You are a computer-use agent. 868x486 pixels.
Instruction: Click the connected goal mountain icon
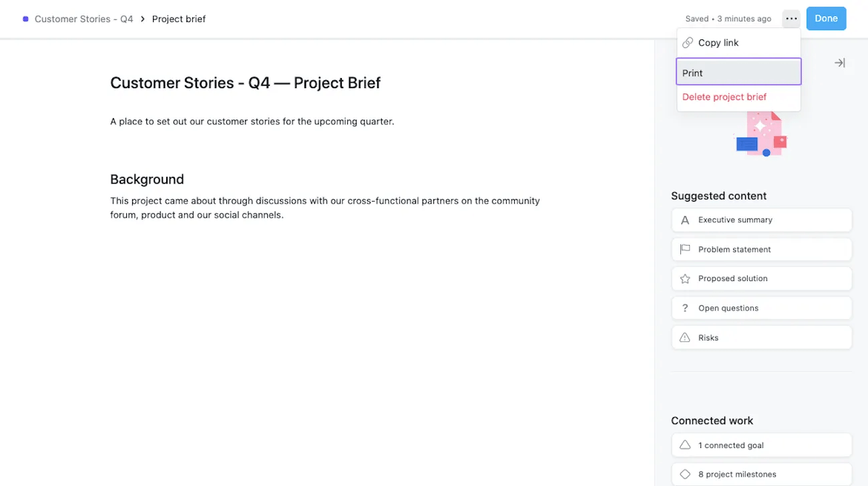pyautogui.click(x=684, y=445)
